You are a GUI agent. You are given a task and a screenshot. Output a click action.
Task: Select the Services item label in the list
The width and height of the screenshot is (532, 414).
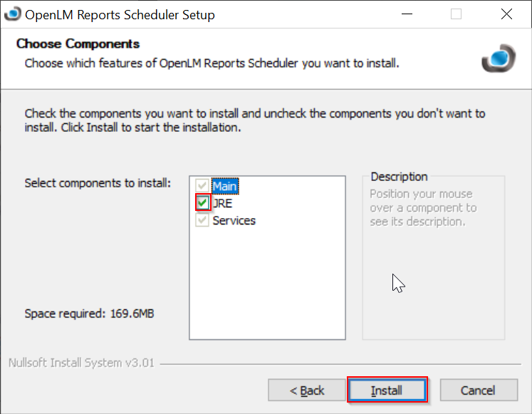coord(234,220)
